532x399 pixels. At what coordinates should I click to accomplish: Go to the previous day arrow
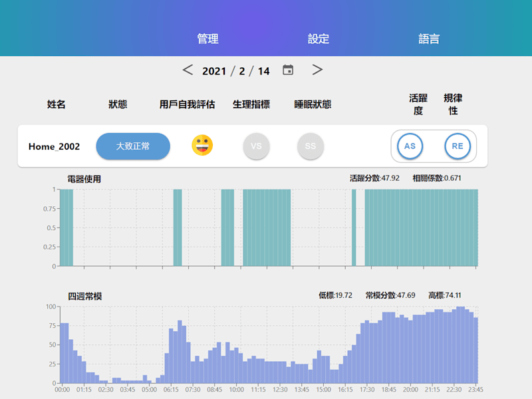click(188, 70)
